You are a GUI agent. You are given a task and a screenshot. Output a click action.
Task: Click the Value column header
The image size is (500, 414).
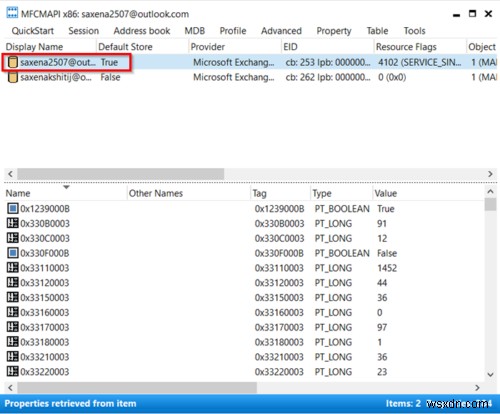(x=385, y=193)
